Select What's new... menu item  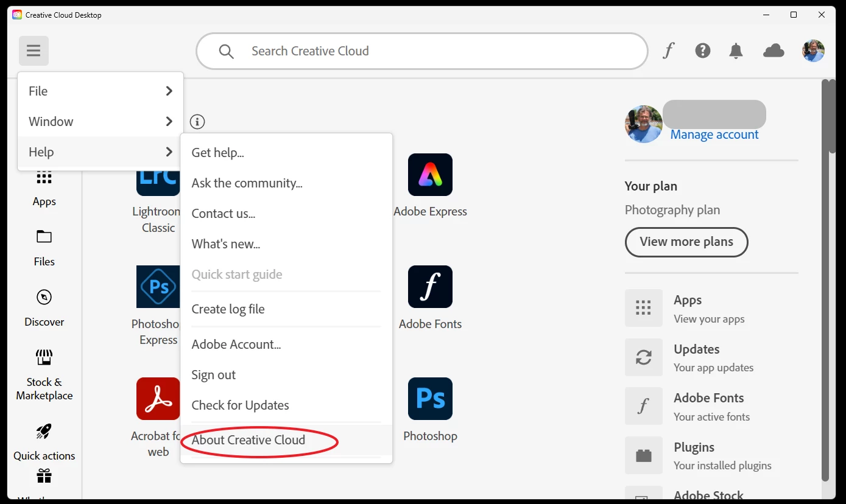286,244
